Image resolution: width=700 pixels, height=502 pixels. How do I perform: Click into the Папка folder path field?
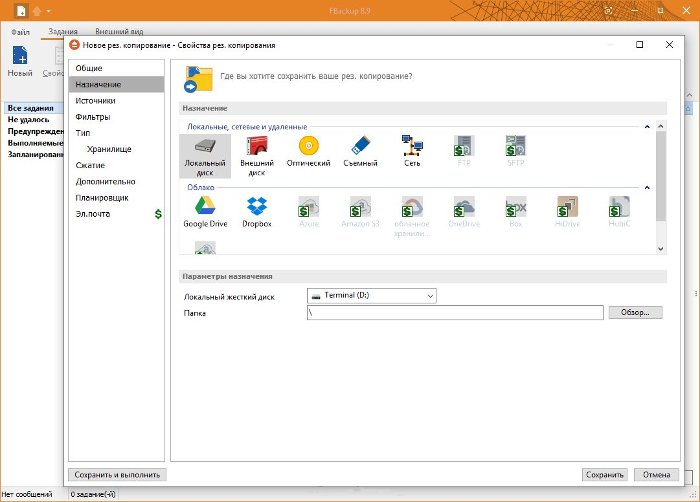pos(455,312)
